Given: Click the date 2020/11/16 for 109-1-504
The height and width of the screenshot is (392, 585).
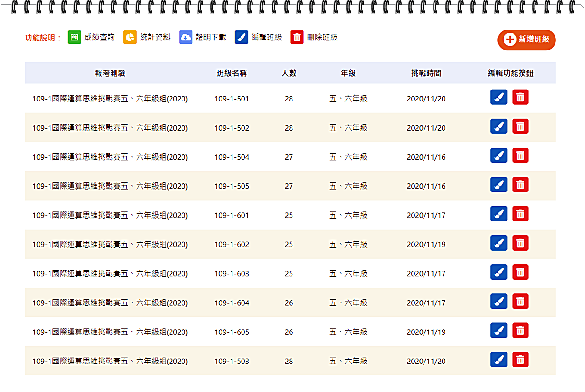Looking at the screenshot, I should [x=426, y=157].
